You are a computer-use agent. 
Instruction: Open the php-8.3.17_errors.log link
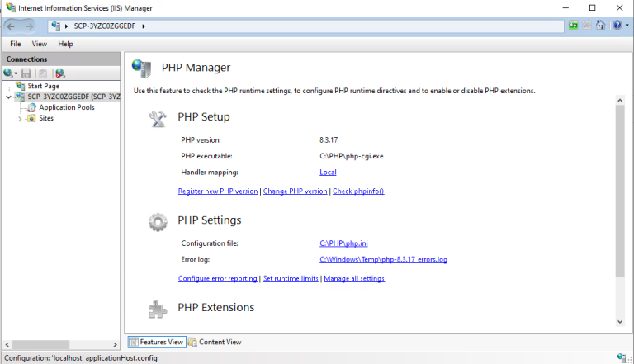pos(383,260)
